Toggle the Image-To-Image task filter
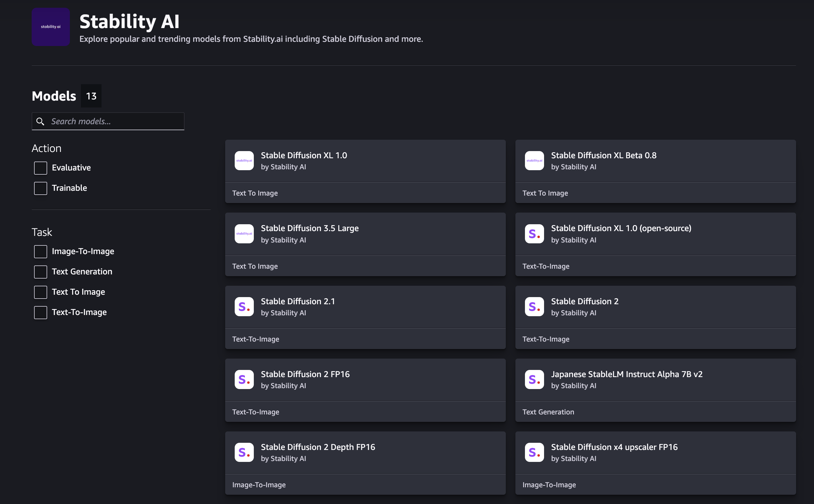 [x=40, y=251]
